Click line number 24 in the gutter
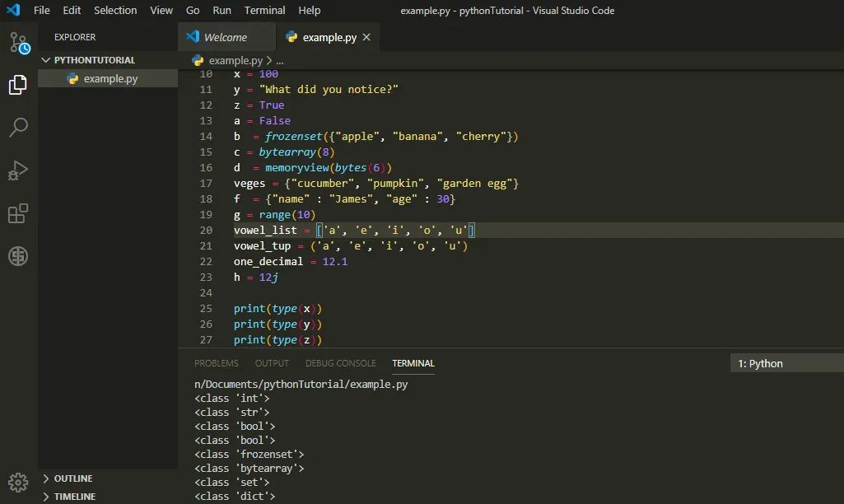The height and width of the screenshot is (504, 844). (x=206, y=293)
